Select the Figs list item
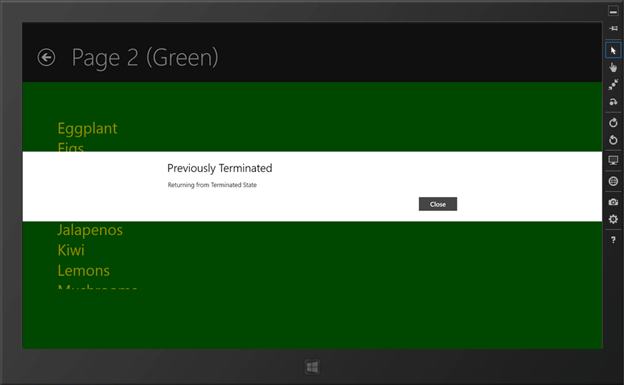 (x=70, y=147)
